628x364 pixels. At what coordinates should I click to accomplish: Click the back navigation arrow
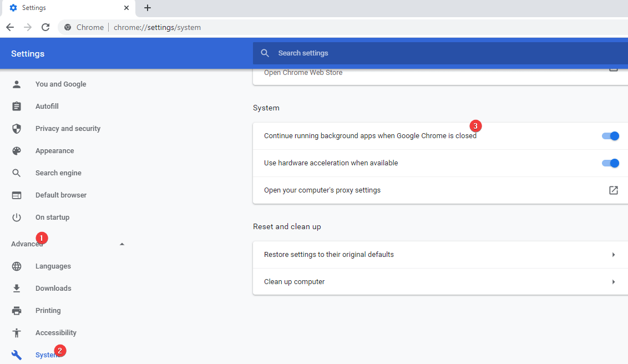point(10,27)
